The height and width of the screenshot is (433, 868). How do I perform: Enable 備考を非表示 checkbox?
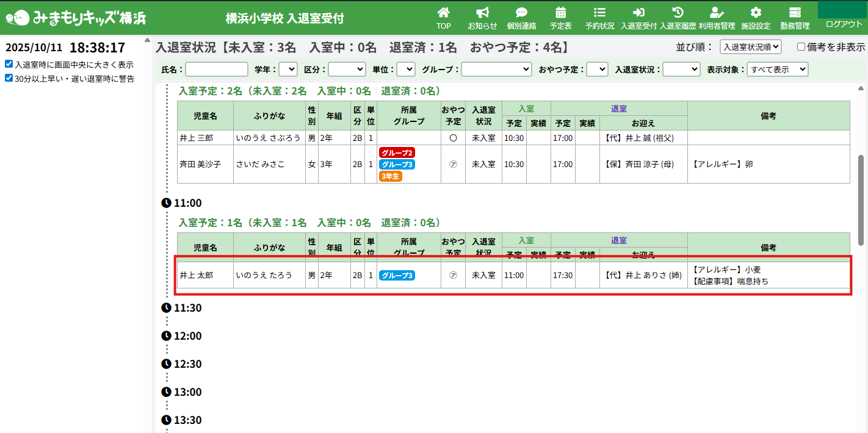tap(801, 47)
